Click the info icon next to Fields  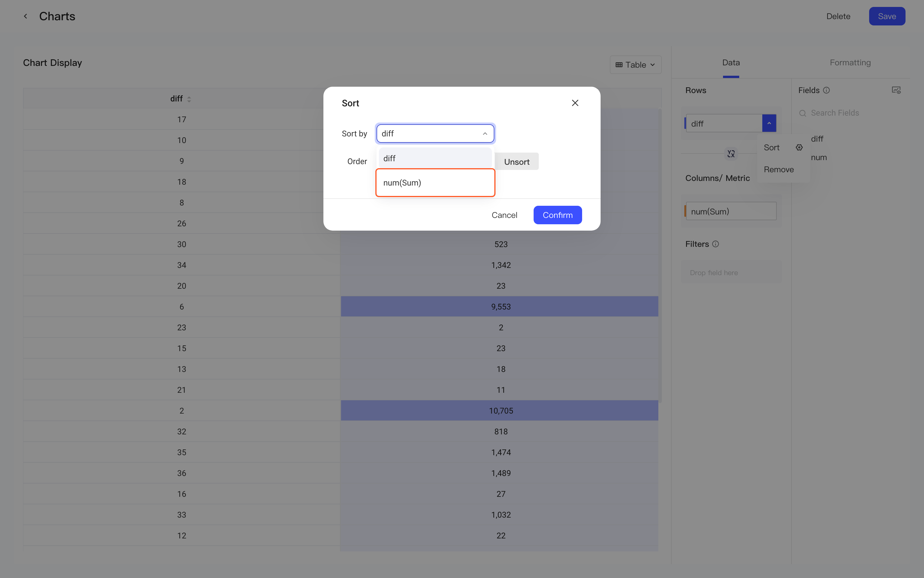pos(826,90)
